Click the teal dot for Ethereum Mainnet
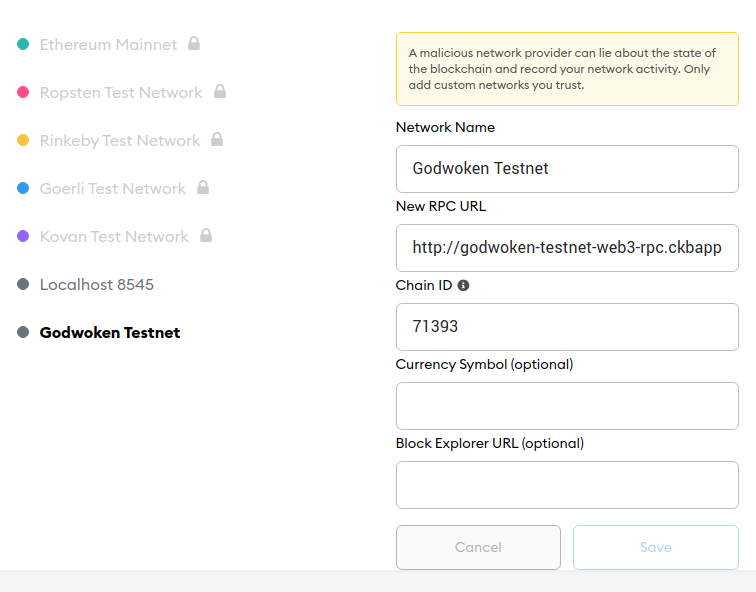This screenshot has width=756, height=592. click(x=23, y=44)
